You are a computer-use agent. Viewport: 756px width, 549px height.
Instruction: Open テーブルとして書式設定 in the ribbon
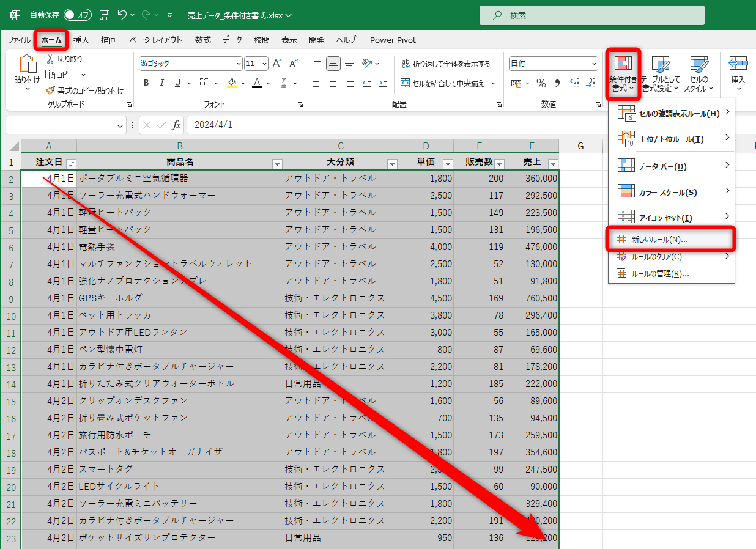coord(661,73)
